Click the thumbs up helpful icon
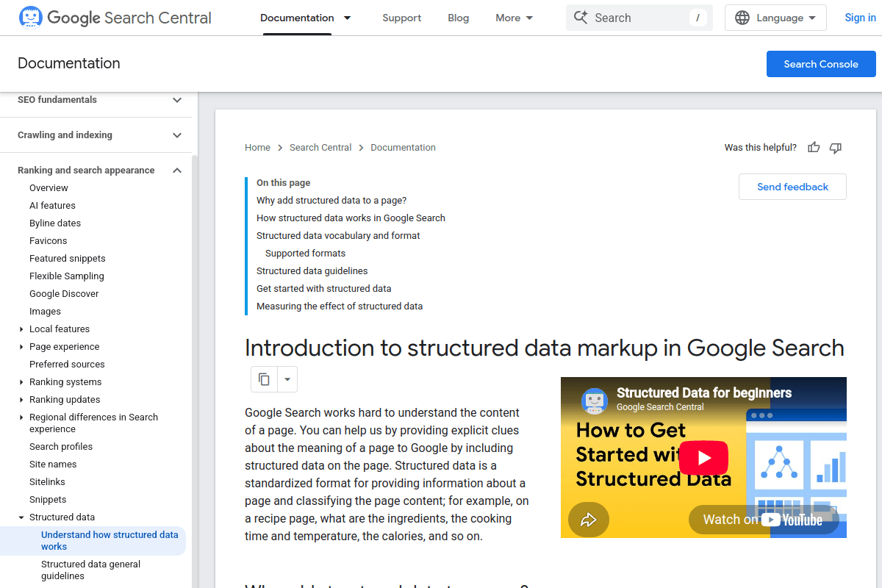Screen dimensions: 882x588 (x=814, y=148)
